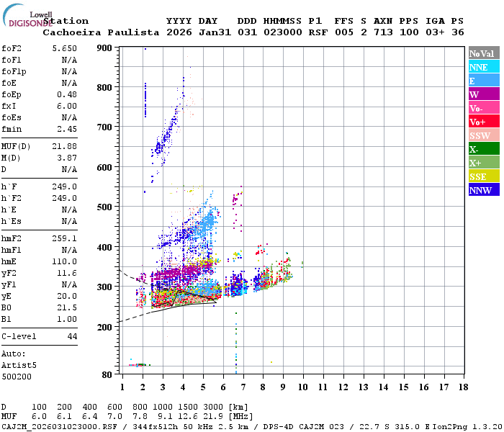Click the 900 km height axis label
The width and height of the screenshot is (504, 432).
coord(104,48)
